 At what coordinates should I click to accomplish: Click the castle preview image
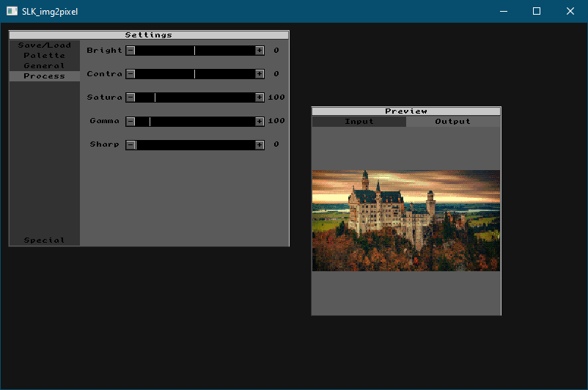406,221
